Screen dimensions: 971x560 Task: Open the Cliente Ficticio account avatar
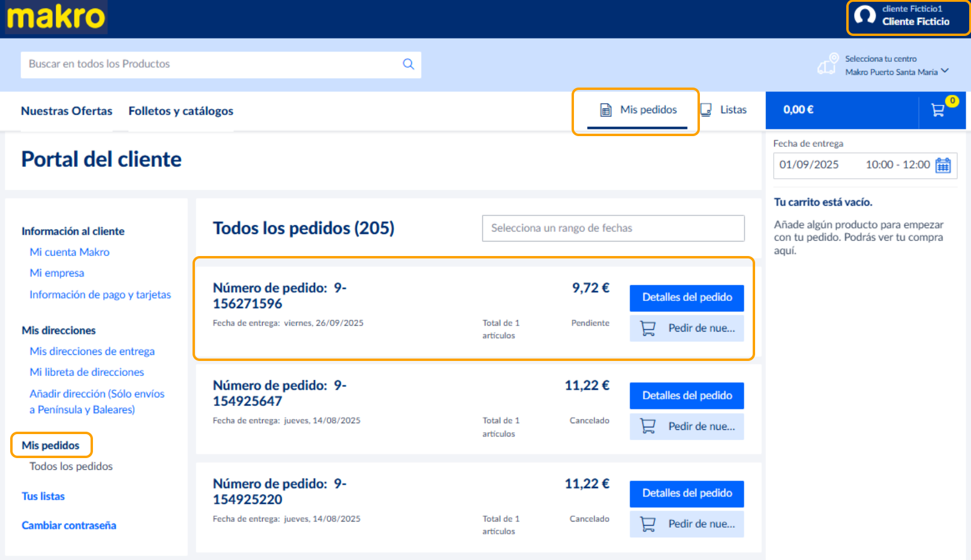pyautogui.click(x=865, y=16)
